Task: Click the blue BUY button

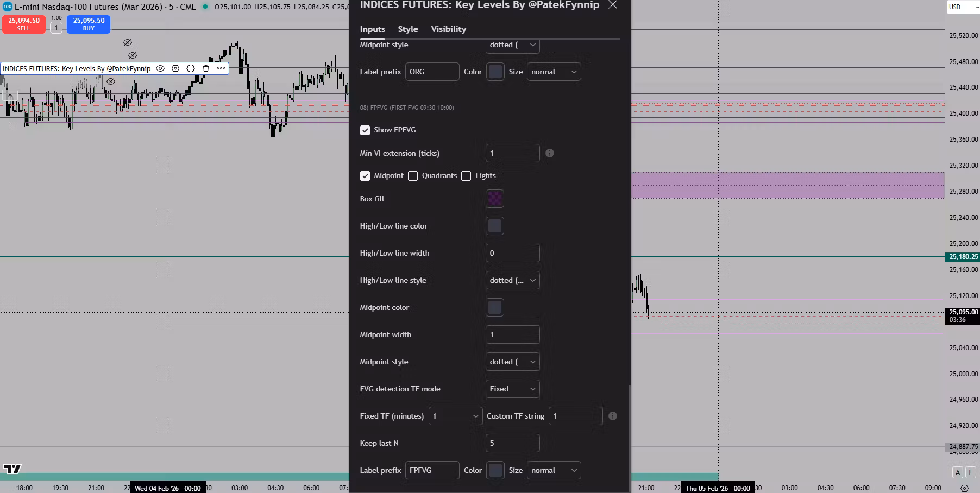Action: pos(89,24)
